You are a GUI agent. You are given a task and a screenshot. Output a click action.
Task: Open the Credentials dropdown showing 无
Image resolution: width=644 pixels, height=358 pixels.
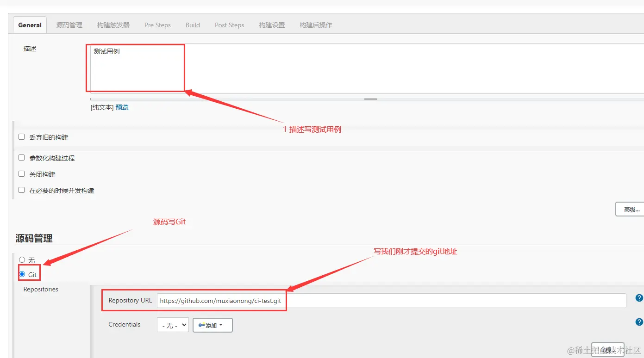(173, 325)
